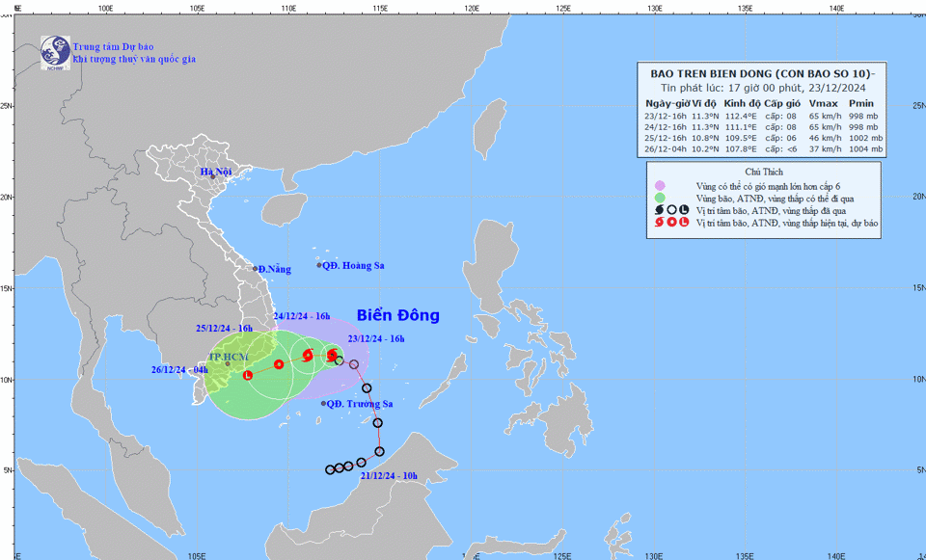
Task: Click legend text ending in 'hiện tại, dự báo'
Action: pos(787,223)
